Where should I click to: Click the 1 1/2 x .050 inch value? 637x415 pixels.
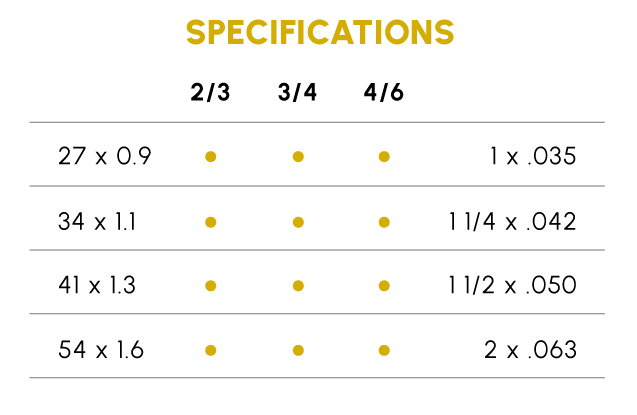pos(512,286)
